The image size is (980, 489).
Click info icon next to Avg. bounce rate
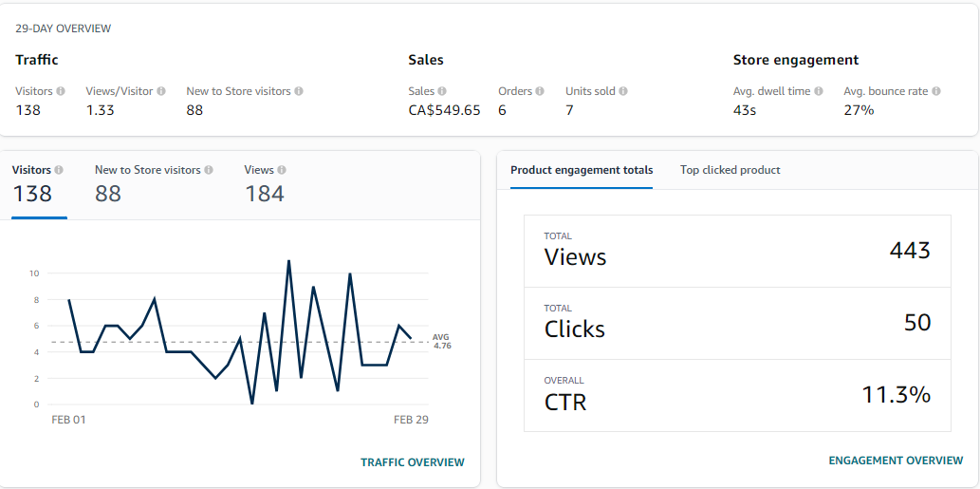pos(936,91)
